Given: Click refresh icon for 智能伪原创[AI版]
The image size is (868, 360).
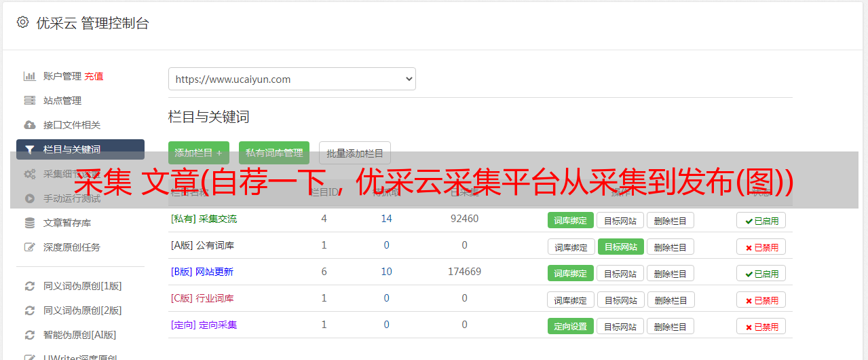Looking at the screenshot, I should 29,335.
